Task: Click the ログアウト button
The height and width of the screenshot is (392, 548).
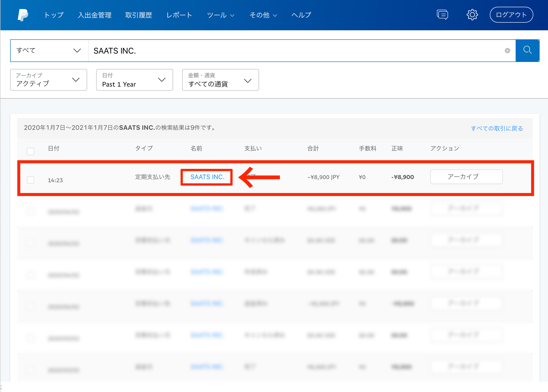Action: 511,15
